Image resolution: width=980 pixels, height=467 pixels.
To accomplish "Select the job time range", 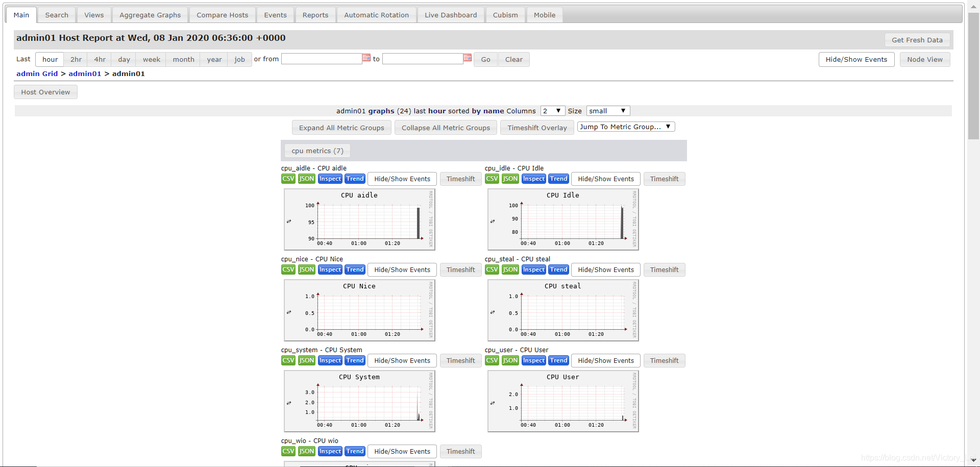I will (x=239, y=59).
